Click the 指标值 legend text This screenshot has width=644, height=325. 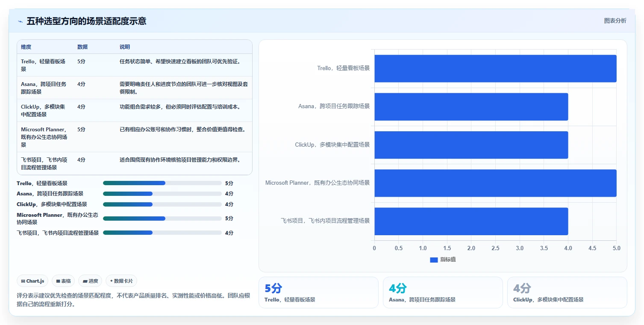pyautogui.click(x=448, y=260)
